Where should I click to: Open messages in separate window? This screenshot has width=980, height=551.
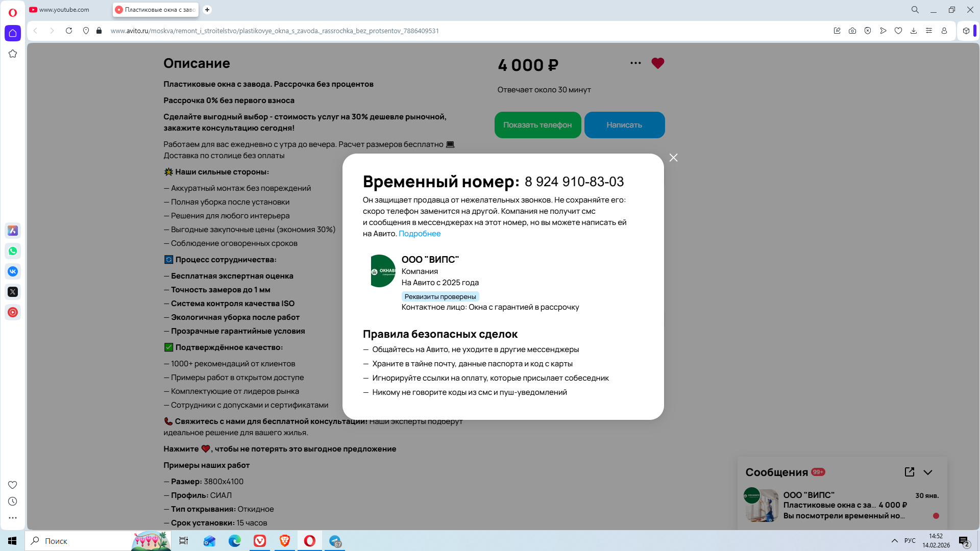909,472
